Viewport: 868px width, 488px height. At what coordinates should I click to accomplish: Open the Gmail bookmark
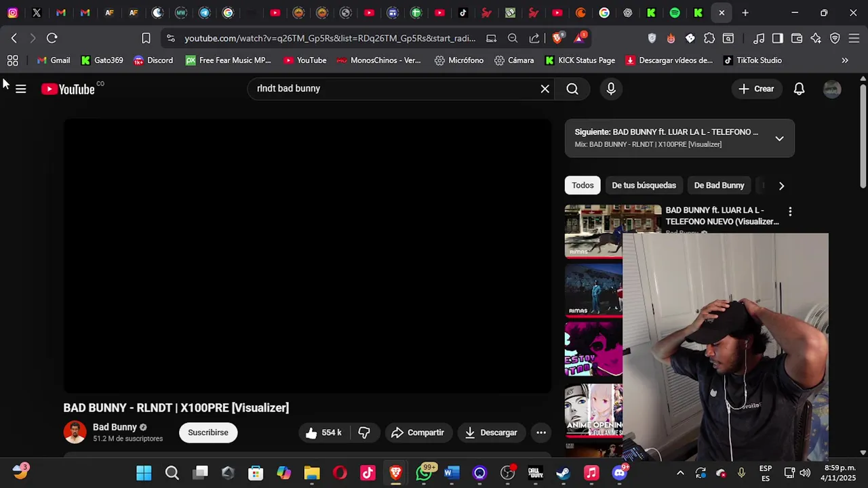[54, 60]
